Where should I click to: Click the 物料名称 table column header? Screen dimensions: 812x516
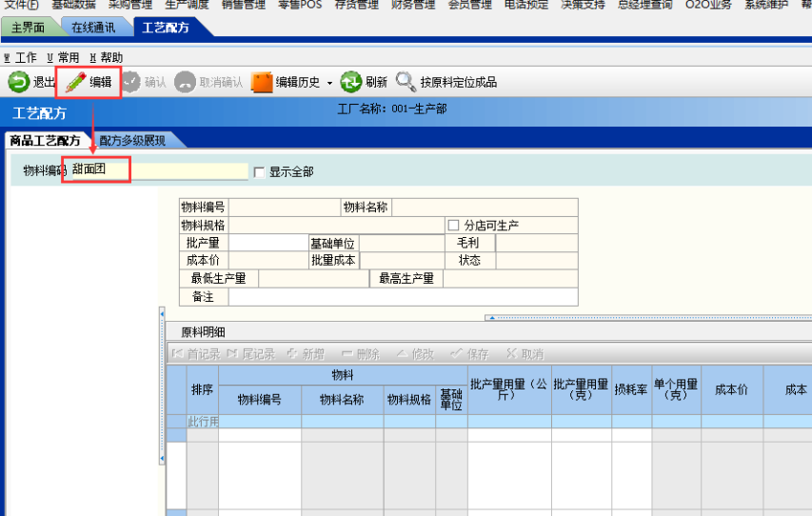click(x=342, y=400)
